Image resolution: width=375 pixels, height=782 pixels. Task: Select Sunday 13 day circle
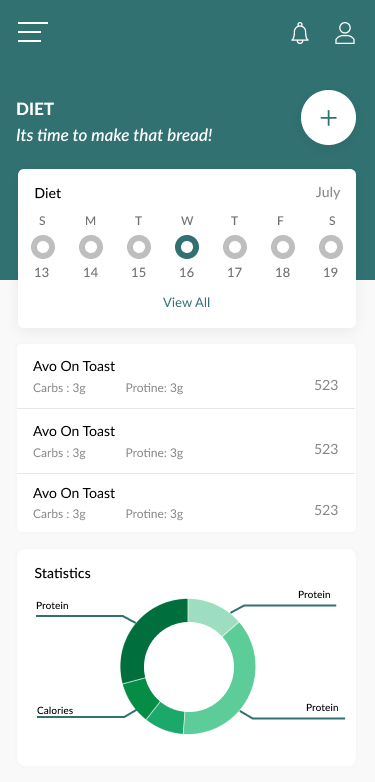43,247
